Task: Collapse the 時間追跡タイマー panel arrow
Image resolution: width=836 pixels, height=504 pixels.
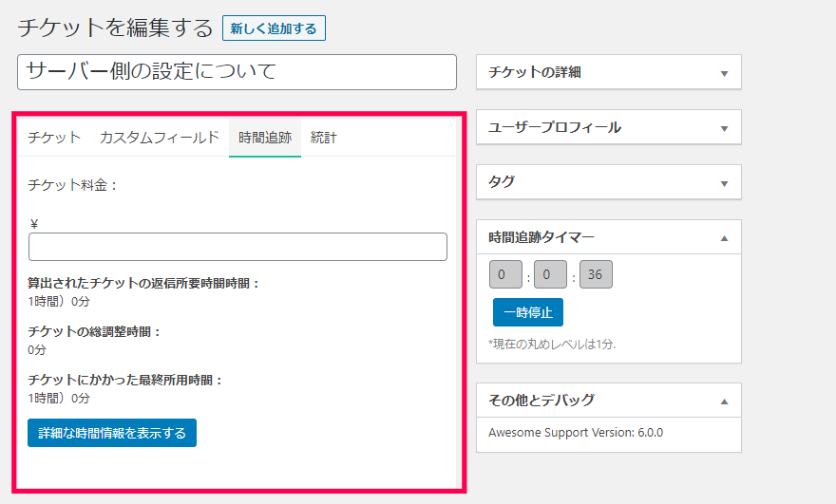Action: (724, 238)
